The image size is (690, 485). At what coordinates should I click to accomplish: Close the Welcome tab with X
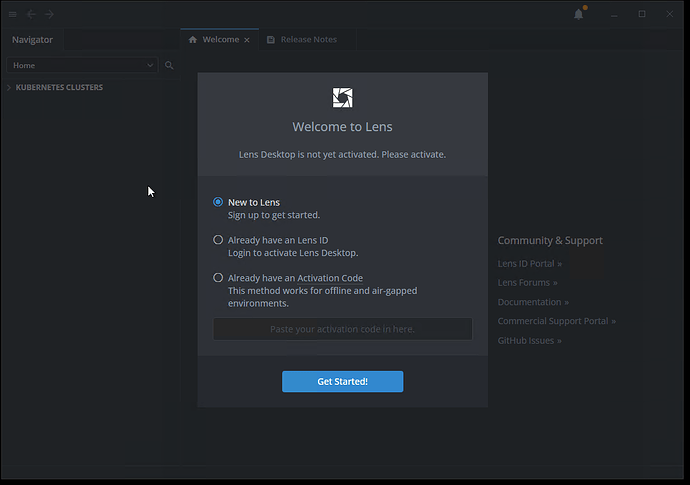247,40
